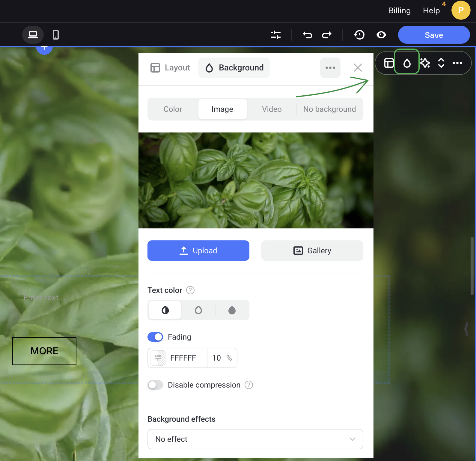Switch to the Layout tab

point(170,68)
